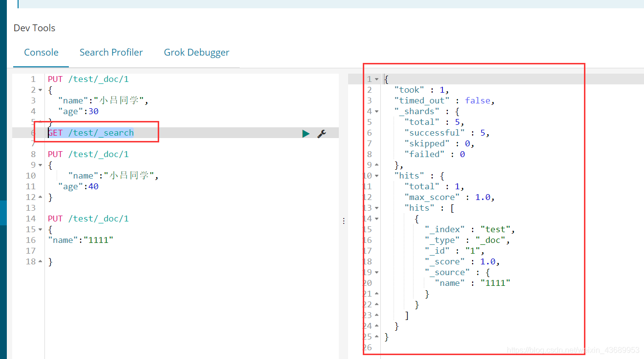Collapse the hits array on response line 13
Viewport: 644px width, 359px height.
click(x=376, y=208)
